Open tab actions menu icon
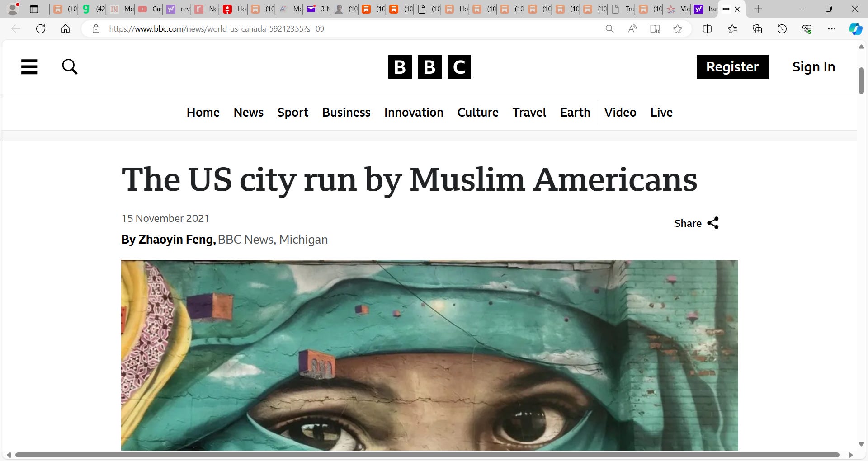This screenshot has width=868, height=461. (34, 9)
